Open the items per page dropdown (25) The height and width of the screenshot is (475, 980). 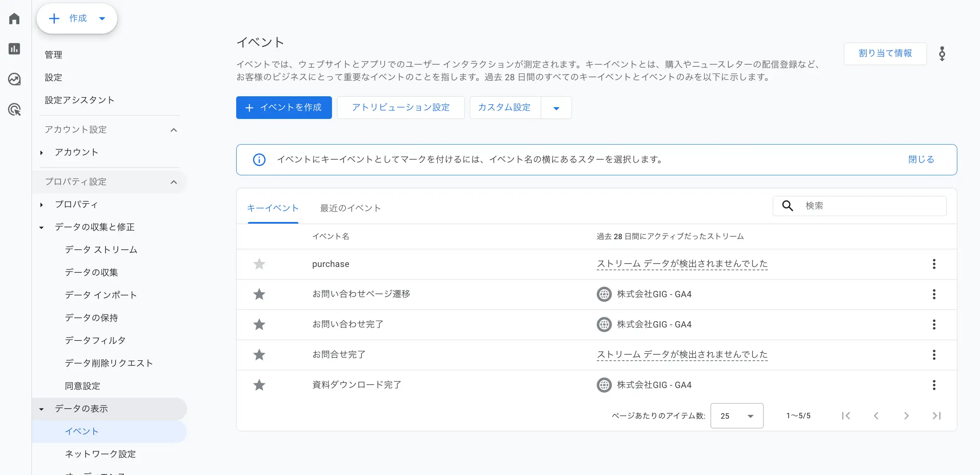coord(737,416)
